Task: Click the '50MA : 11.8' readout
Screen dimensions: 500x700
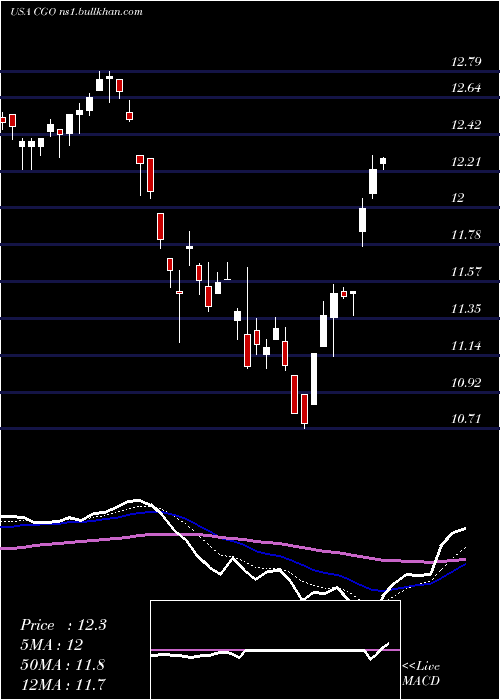Action: pos(62,664)
